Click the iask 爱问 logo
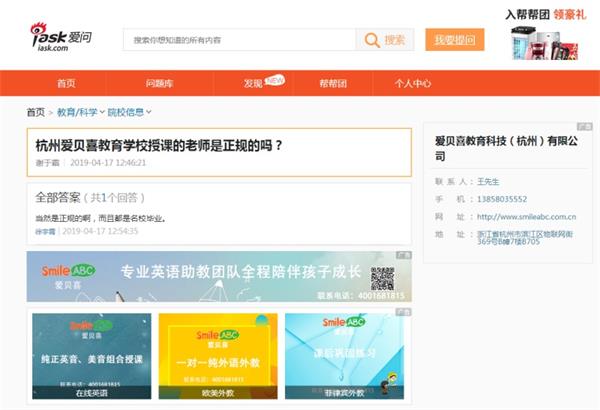This screenshot has width=600, height=410. coord(61,37)
